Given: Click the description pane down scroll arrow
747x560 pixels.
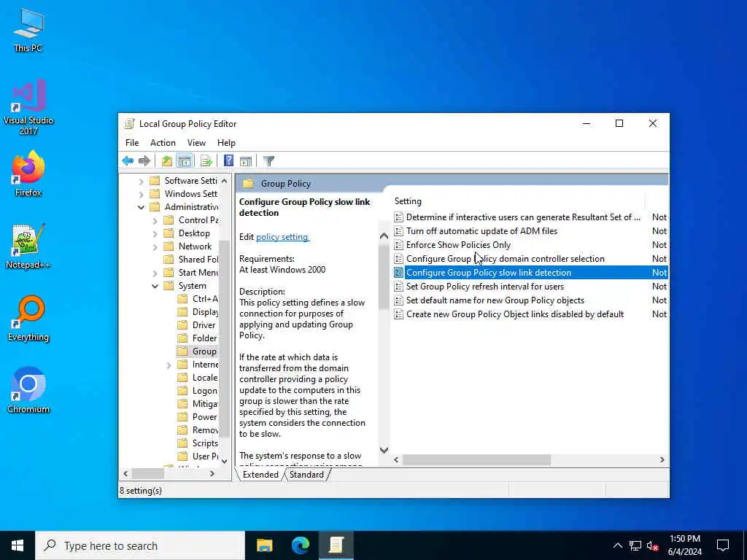Looking at the screenshot, I should coord(384,450).
